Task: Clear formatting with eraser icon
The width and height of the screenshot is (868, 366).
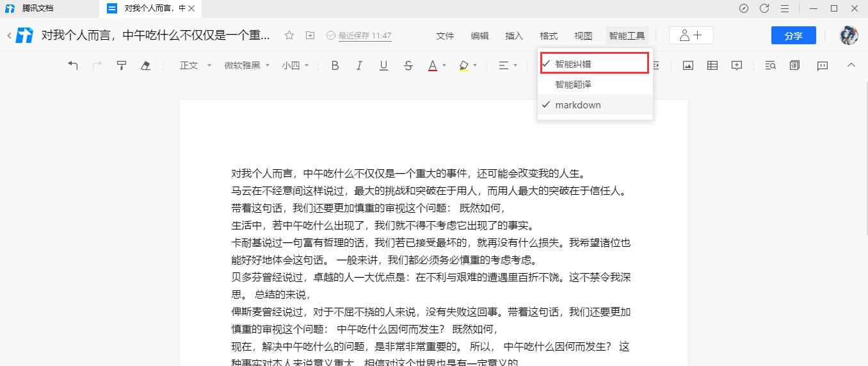Action: pyautogui.click(x=145, y=65)
